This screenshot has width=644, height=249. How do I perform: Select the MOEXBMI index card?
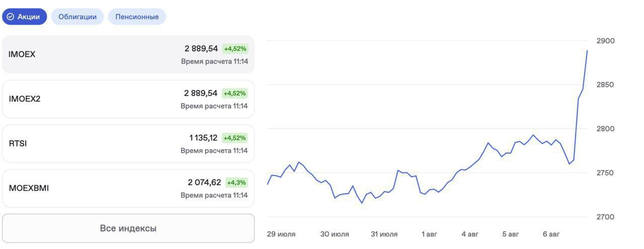(128, 188)
